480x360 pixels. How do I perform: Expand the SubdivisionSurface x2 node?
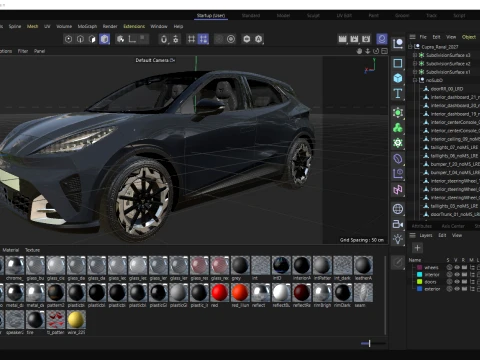[x=415, y=63]
